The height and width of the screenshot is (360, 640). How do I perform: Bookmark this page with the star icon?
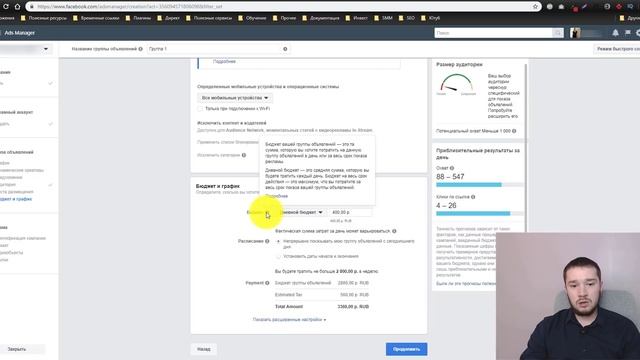tap(535, 7)
